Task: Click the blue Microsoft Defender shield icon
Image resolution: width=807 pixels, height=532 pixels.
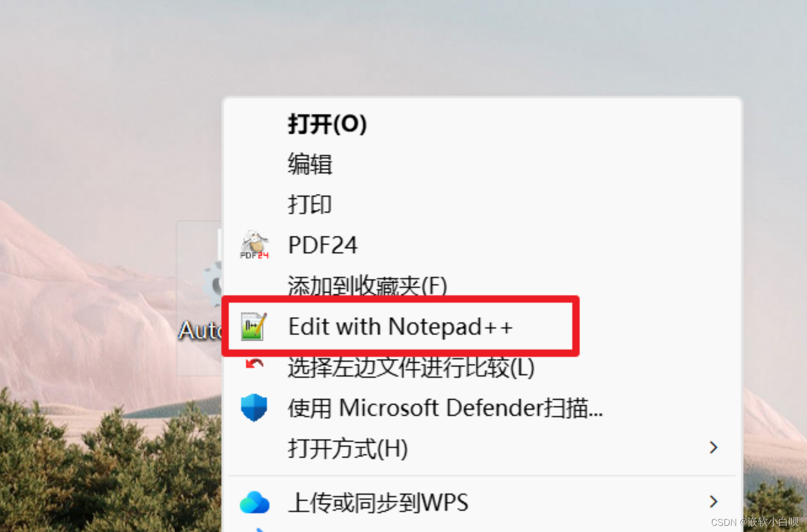Action: tap(254, 408)
